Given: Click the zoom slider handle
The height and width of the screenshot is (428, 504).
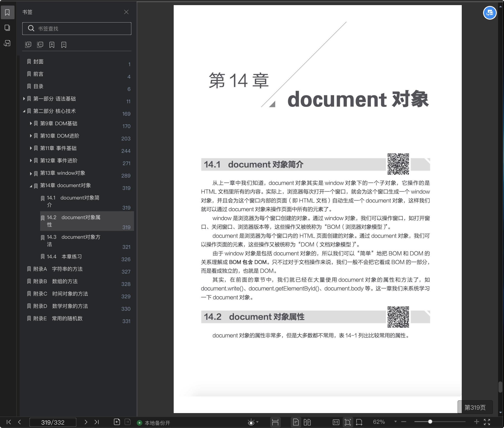Looking at the screenshot, I should click(430, 422).
